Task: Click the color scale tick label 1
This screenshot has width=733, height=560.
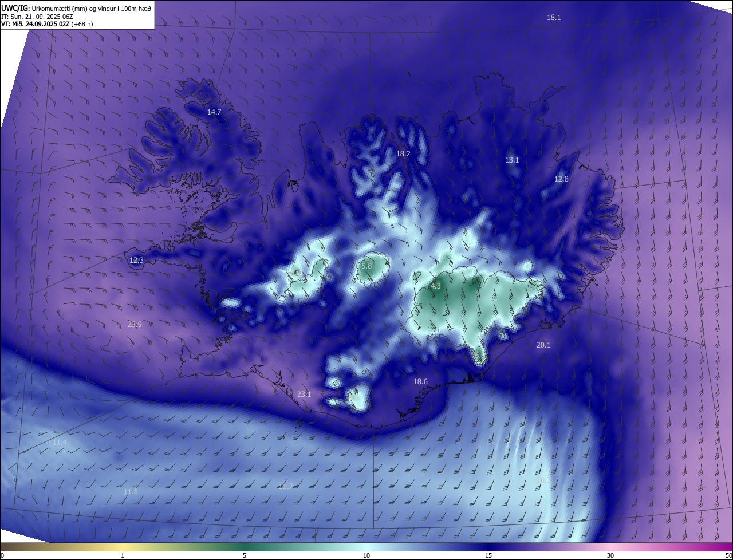Action: click(x=123, y=556)
